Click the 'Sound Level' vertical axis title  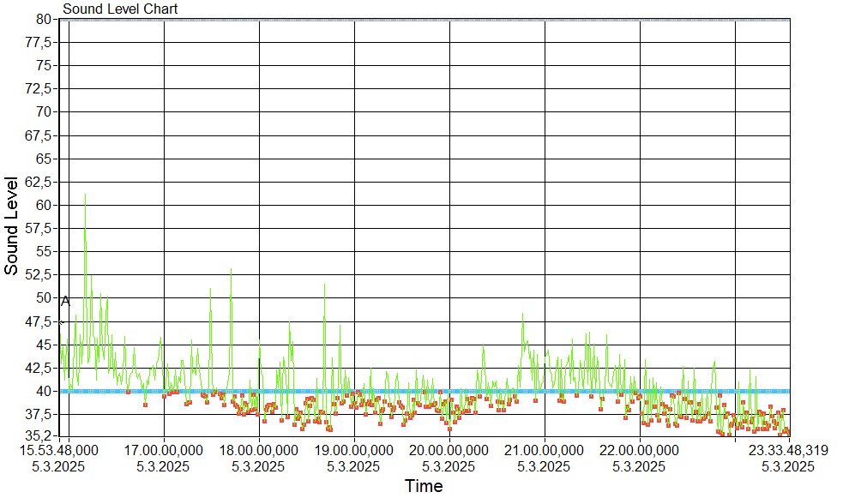click(x=11, y=226)
